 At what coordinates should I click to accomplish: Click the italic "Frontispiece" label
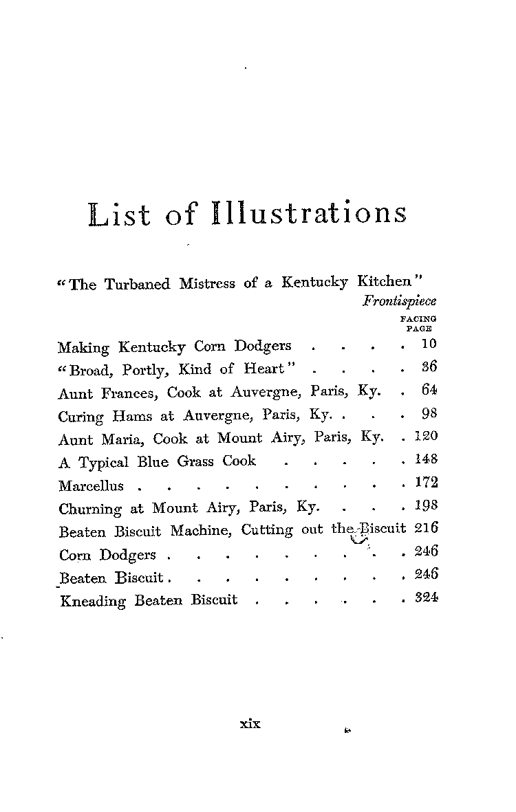coord(399,301)
